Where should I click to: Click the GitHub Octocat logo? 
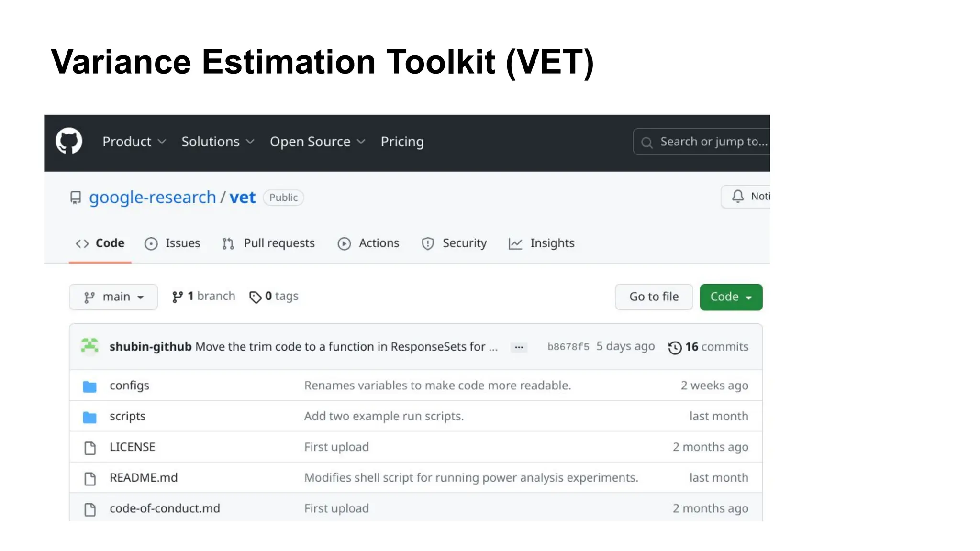(69, 141)
